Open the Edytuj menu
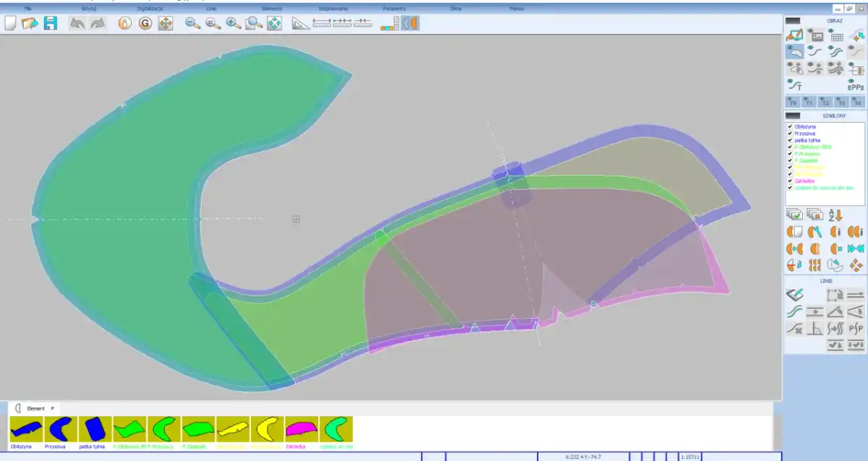This screenshot has height=461, width=868. coord(89,9)
